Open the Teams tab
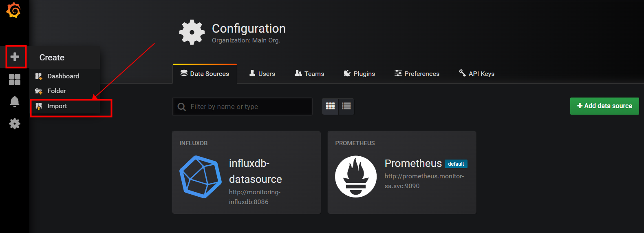The image size is (644, 233). coord(309,74)
